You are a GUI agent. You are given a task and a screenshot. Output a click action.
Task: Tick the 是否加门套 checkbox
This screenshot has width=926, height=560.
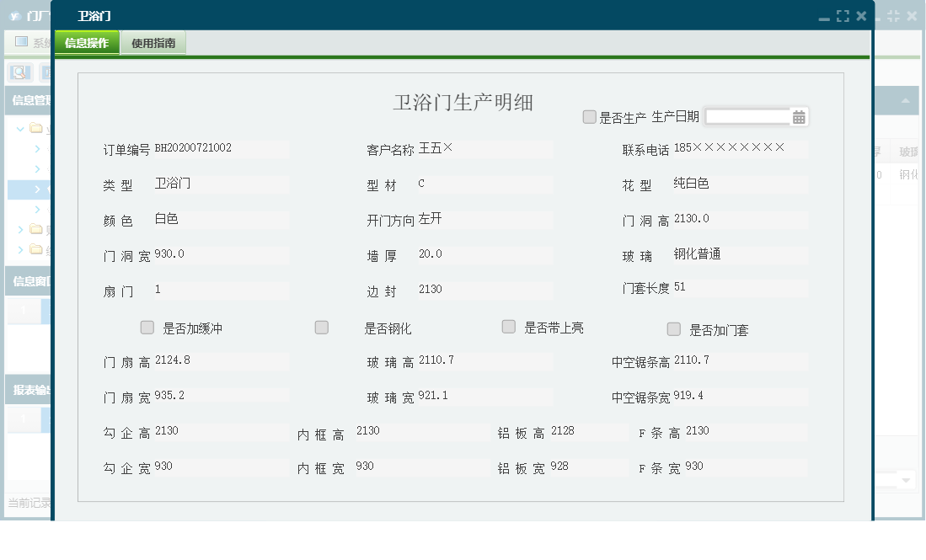[x=674, y=328]
